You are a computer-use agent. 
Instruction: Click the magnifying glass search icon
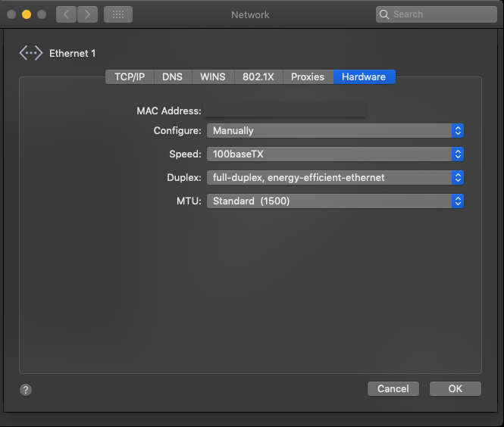[383, 14]
